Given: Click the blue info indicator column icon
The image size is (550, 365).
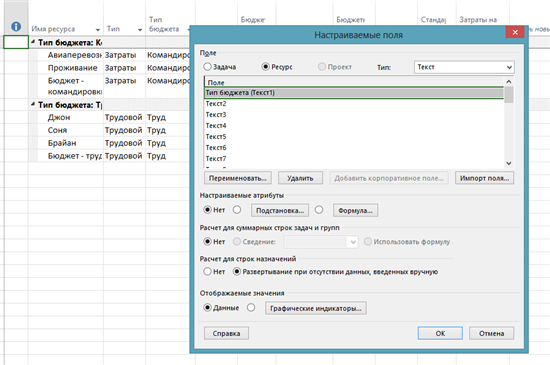Looking at the screenshot, I should click(x=16, y=26).
